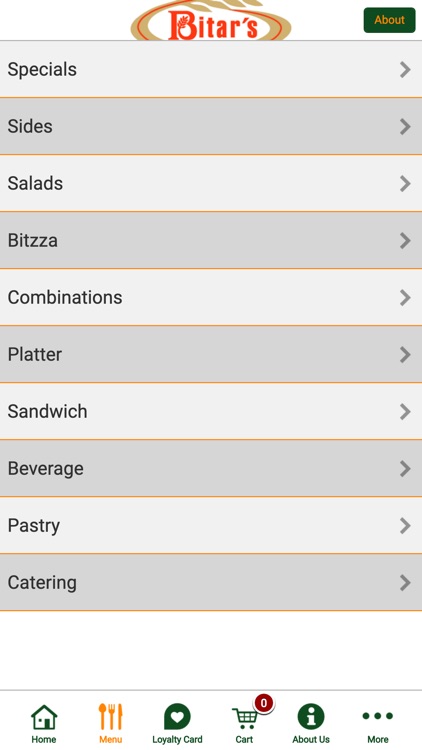Expand the Bitzza chevron arrow
422x750 pixels.
405,241
